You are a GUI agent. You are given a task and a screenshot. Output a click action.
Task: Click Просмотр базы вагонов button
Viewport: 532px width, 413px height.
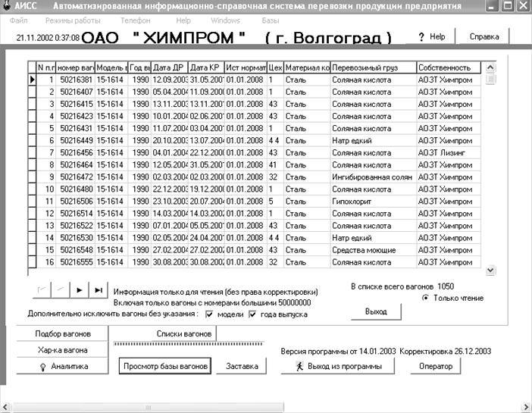coord(165,366)
